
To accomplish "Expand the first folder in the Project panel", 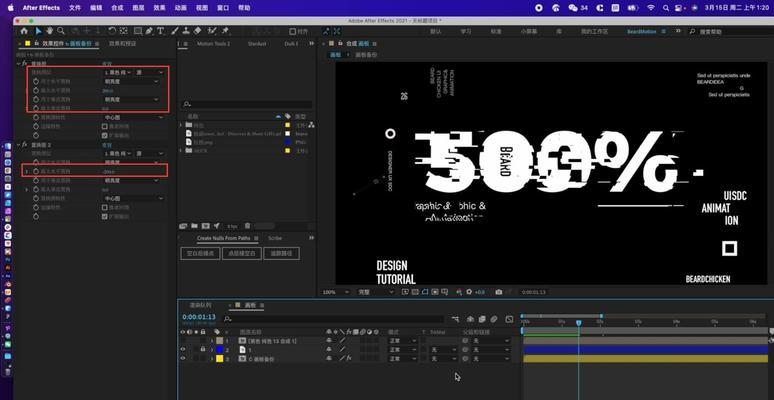I will coord(181,125).
